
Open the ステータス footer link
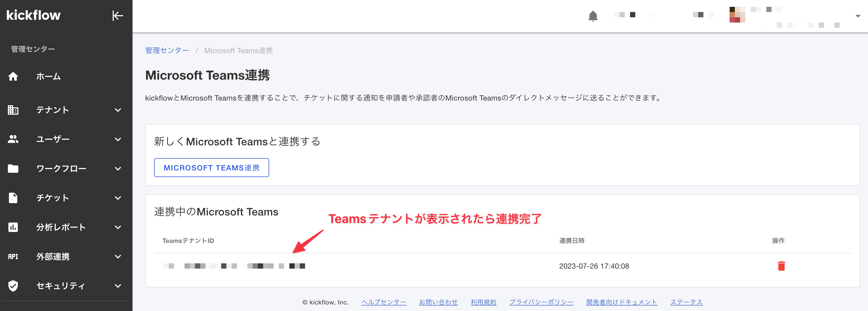point(686,302)
